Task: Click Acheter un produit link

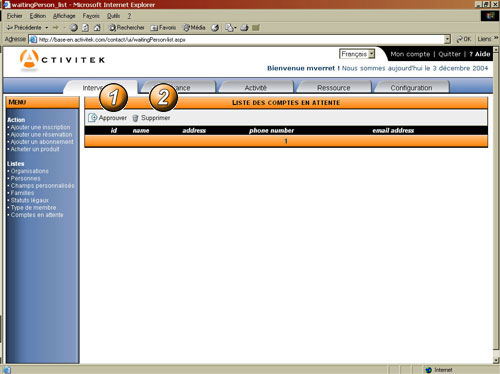Action: (35, 149)
